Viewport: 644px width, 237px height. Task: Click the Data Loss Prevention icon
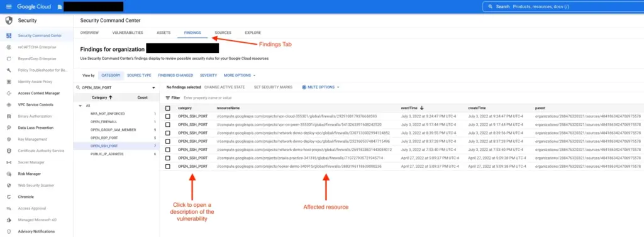click(x=9, y=128)
